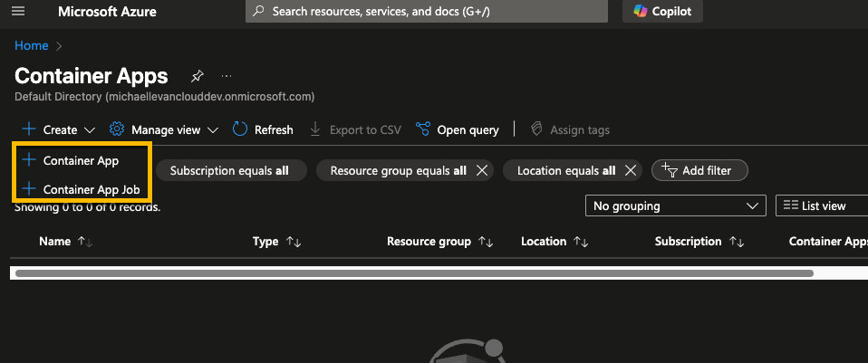Sort by Name column
868x363 pixels.
click(x=54, y=242)
